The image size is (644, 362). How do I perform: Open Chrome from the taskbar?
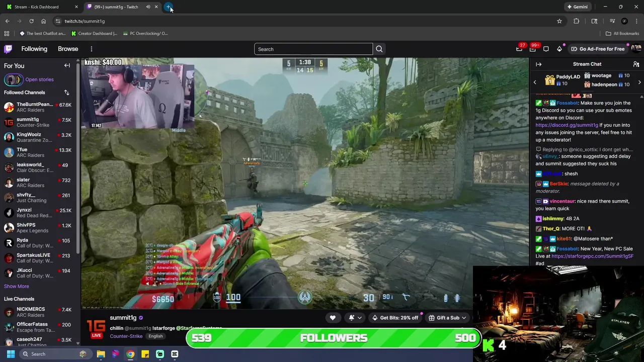pyautogui.click(x=130, y=354)
